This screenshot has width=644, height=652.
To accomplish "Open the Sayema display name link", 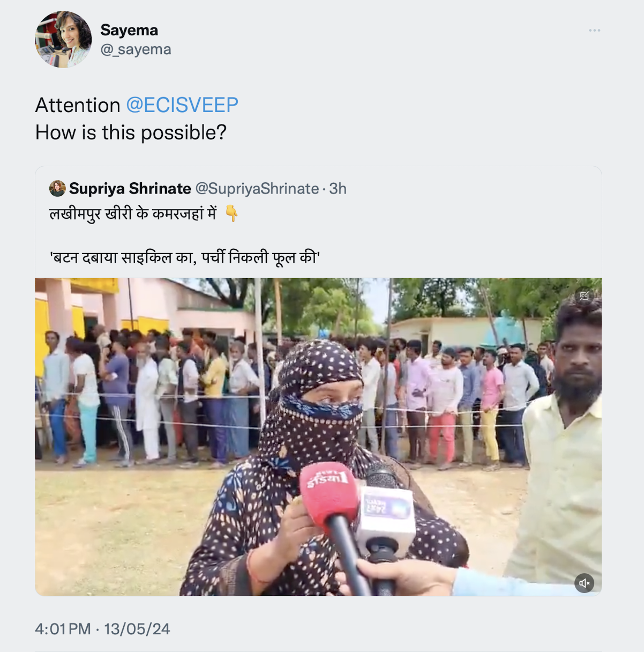I will [x=129, y=30].
